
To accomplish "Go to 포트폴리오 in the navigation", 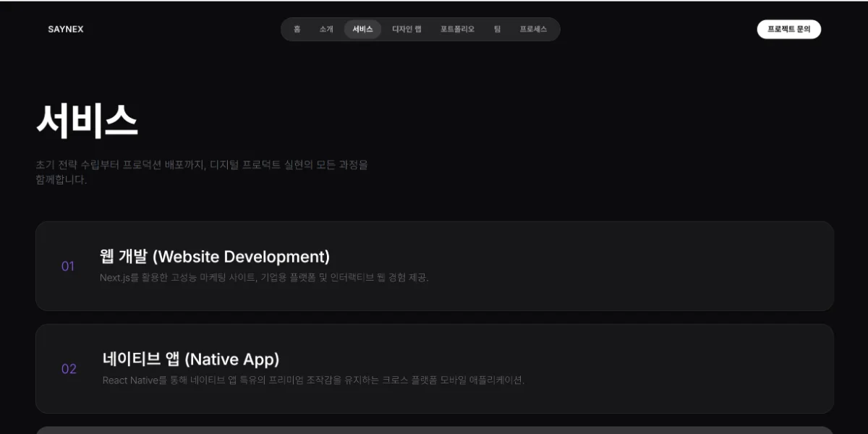I will pos(457,30).
